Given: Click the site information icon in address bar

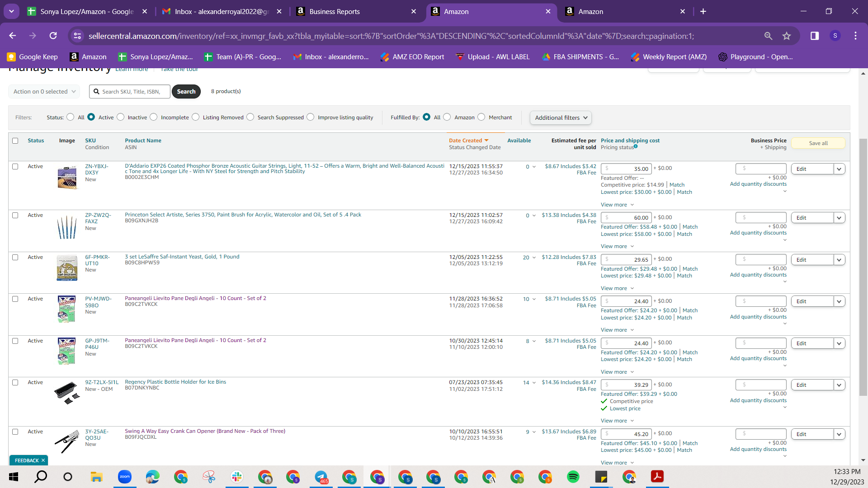Looking at the screenshot, I should [x=77, y=36].
